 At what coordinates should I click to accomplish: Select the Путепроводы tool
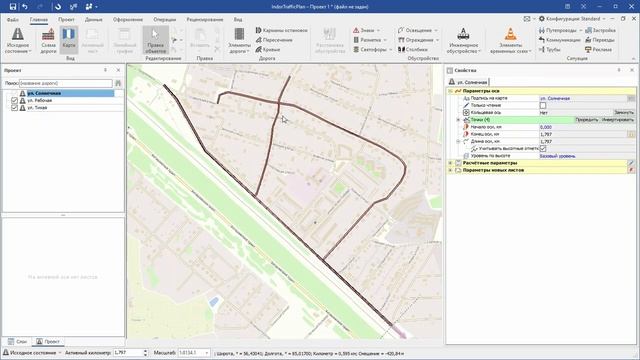[x=560, y=30]
